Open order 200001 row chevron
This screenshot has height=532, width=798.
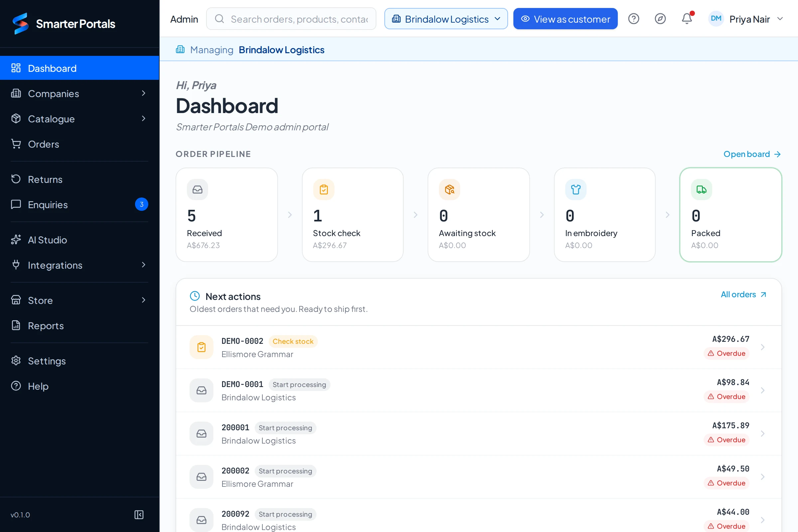[762, 434]
